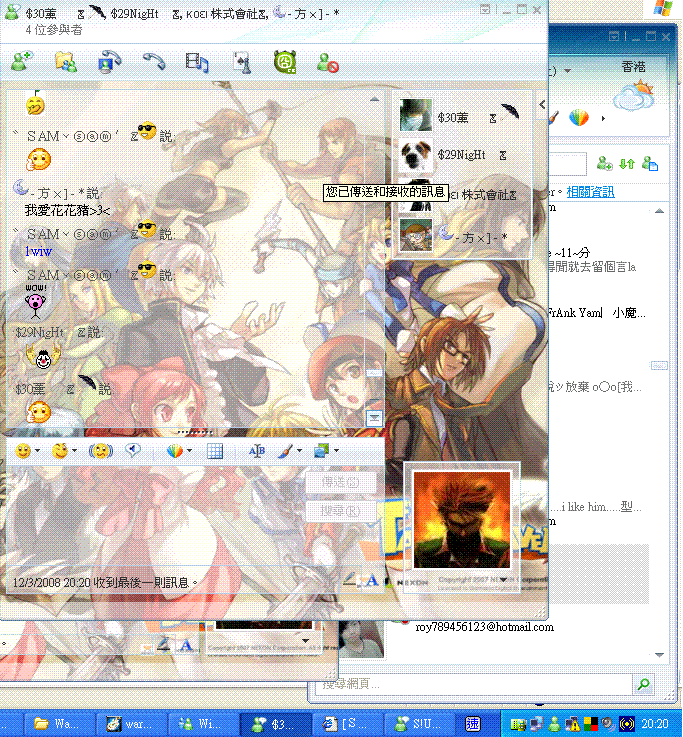Image resolution: width=683 pixels, height=737 pixels.
Task: Click the voice clip icon in input toolbar
Action: coord(132,451)
